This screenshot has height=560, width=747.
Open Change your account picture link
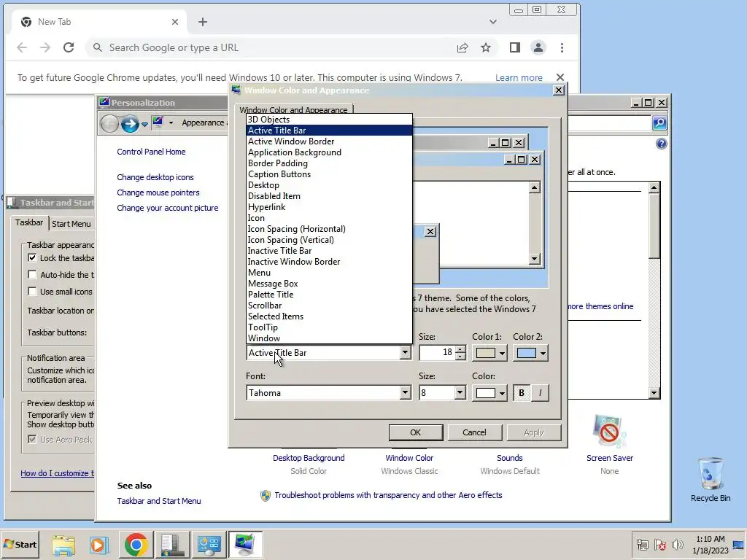tap(168, 208)
